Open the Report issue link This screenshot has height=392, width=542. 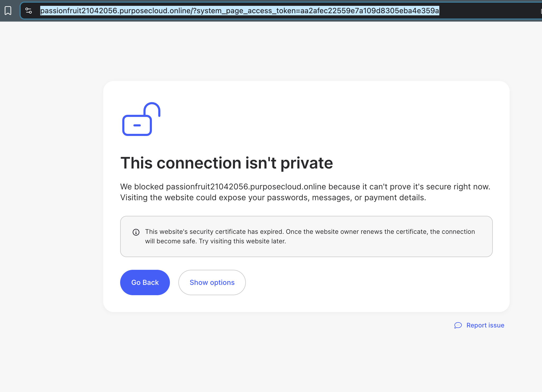[x=485, y=325]
